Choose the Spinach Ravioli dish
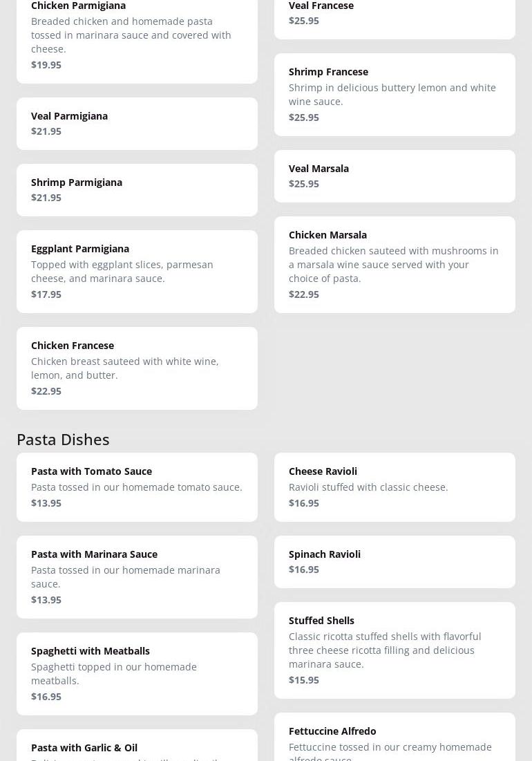532x761 pixels. pos(395,562)
